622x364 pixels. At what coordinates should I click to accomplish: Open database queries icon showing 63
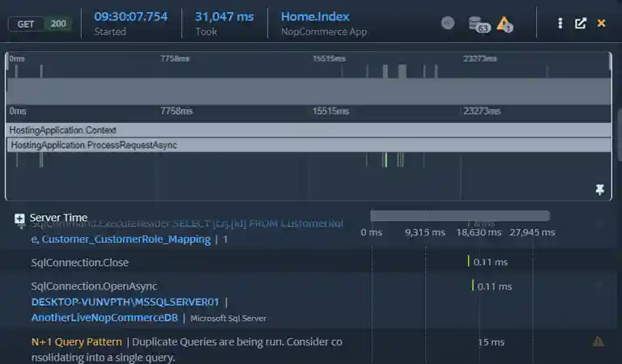point(479,24)
